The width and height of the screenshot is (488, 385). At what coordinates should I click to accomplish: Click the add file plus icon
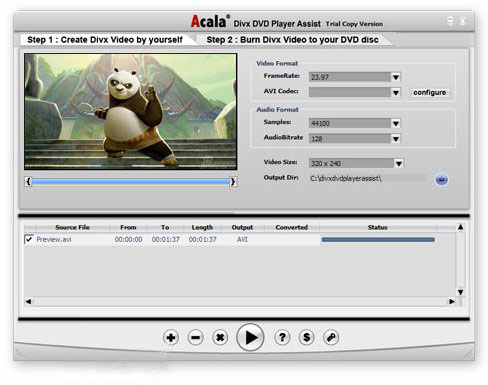click(x=171, y=338)
